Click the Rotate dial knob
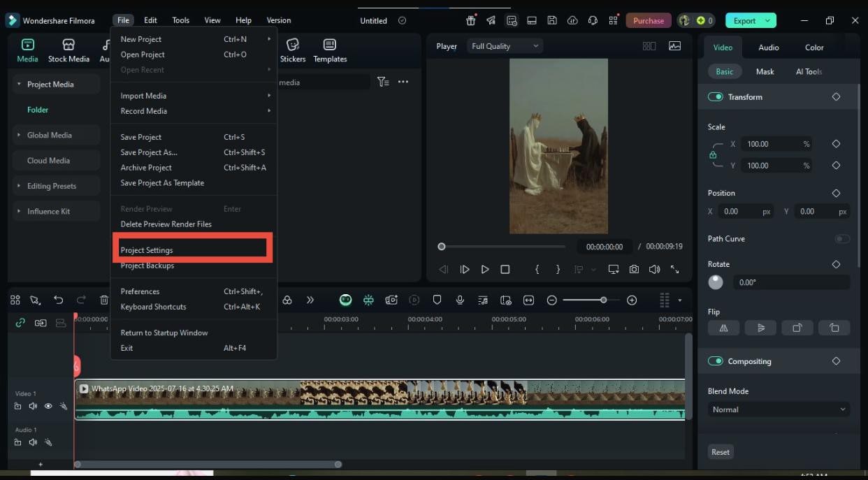This screenshot has height=480, width=868. pyautogui.click(x=716, y=282)
